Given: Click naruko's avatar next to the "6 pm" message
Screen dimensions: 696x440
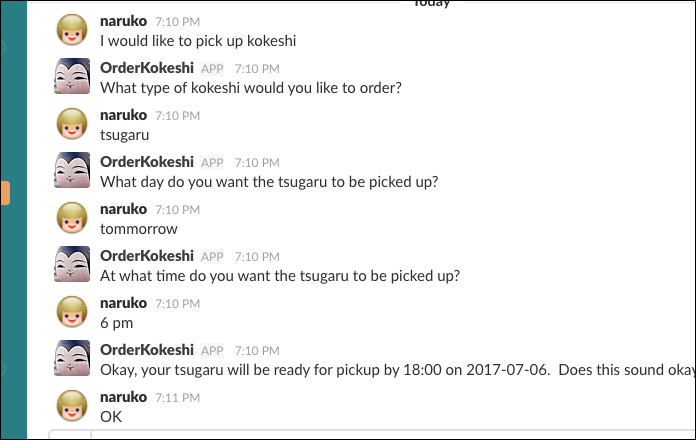Looking at the screenshot, I should 74,313.
